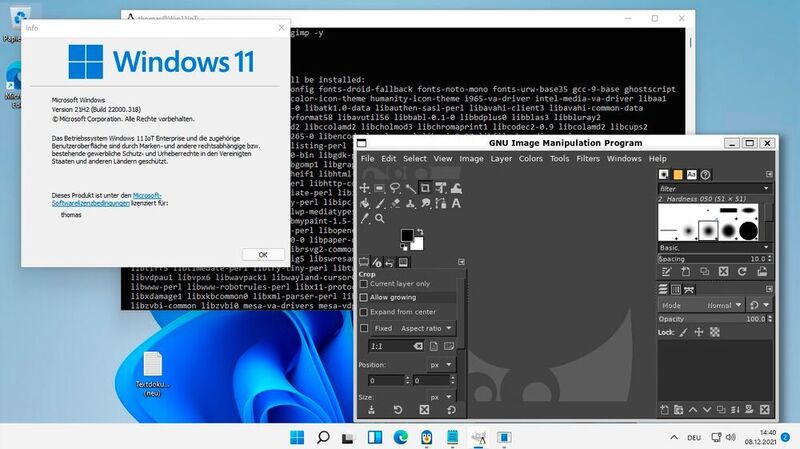Switch to the Channels tab
Screen dimensions: 800x449
coord(676,290)
